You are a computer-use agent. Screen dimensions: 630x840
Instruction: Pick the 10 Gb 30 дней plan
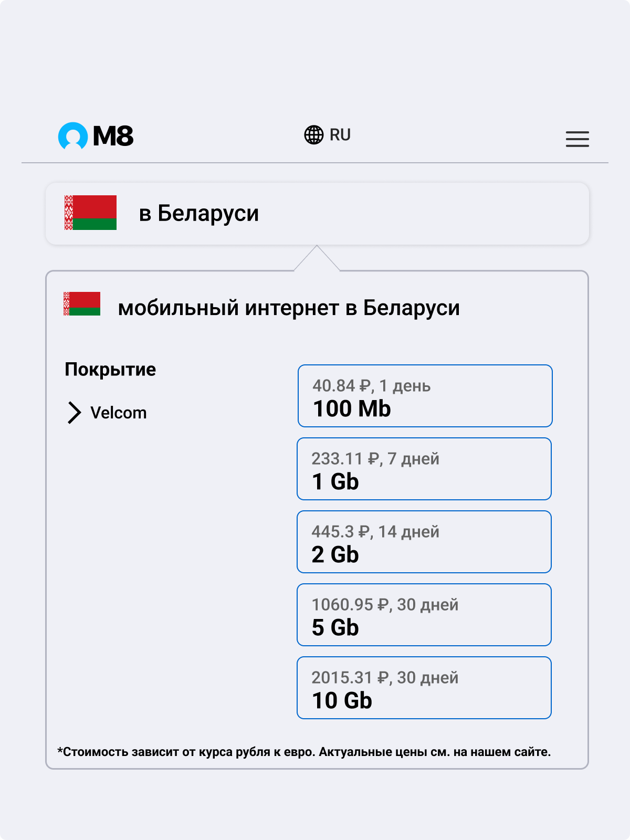coord(424,688)
